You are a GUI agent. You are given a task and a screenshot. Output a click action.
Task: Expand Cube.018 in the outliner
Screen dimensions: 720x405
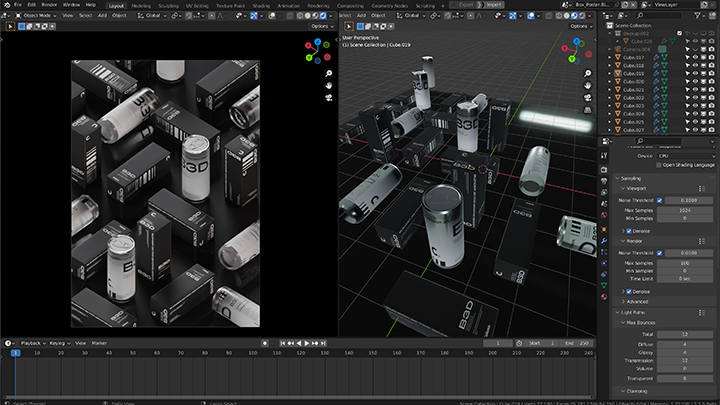coord(610,66)
